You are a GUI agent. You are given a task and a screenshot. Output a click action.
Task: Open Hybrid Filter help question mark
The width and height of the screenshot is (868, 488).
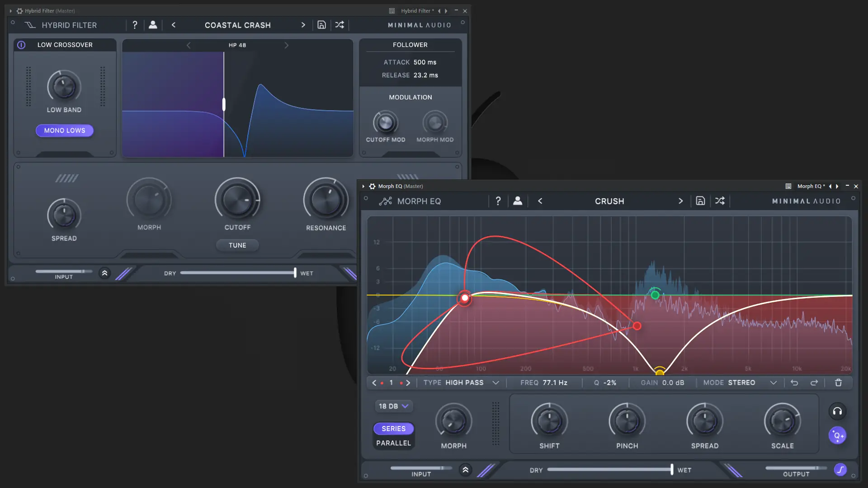click(x=135, y=25)
